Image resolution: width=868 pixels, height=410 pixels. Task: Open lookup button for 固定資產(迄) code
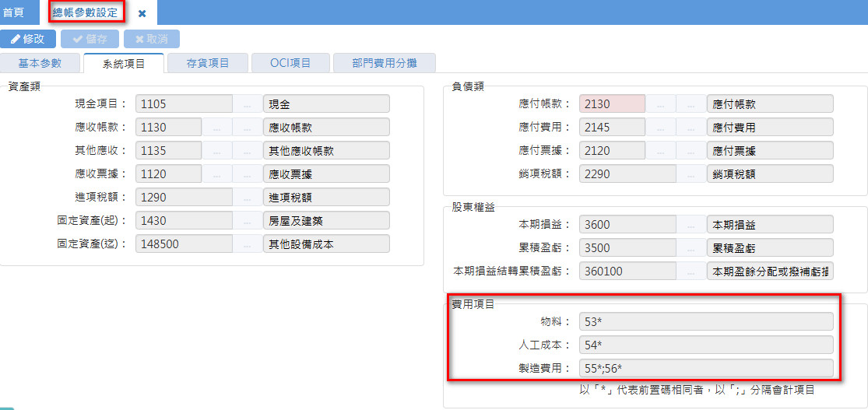click(248, 244)
